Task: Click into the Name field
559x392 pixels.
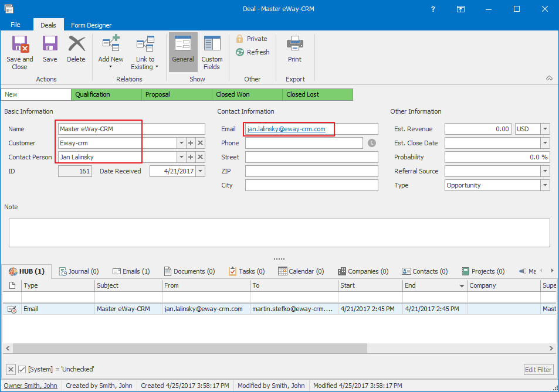Action: tap(131, 129)
